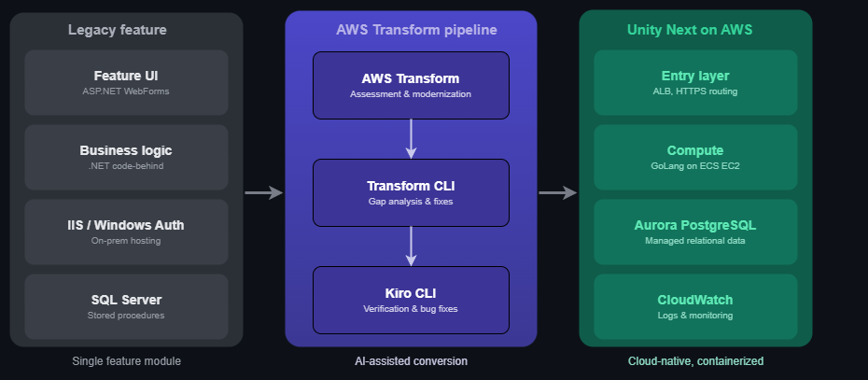Click the 'Cloud-native, containerized' caption
The width and height of the screenshot is (868, 380).
(695, 361)
